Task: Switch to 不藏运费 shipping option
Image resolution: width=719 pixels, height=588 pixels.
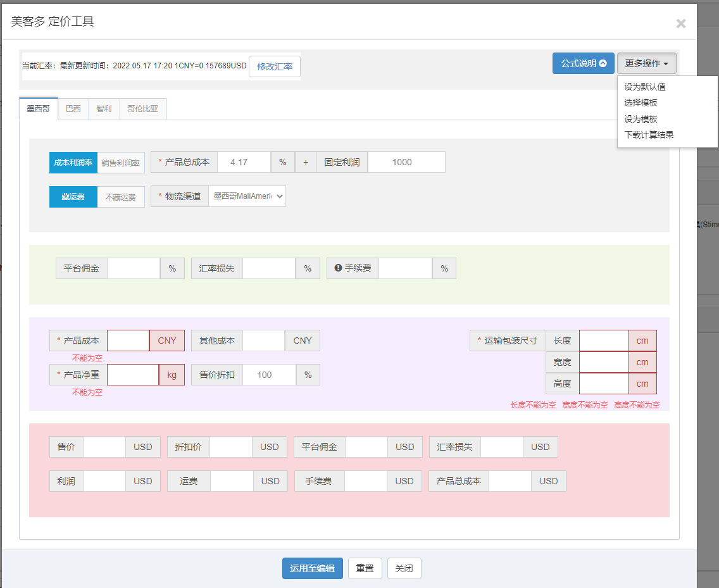Action: coord(121,197)
